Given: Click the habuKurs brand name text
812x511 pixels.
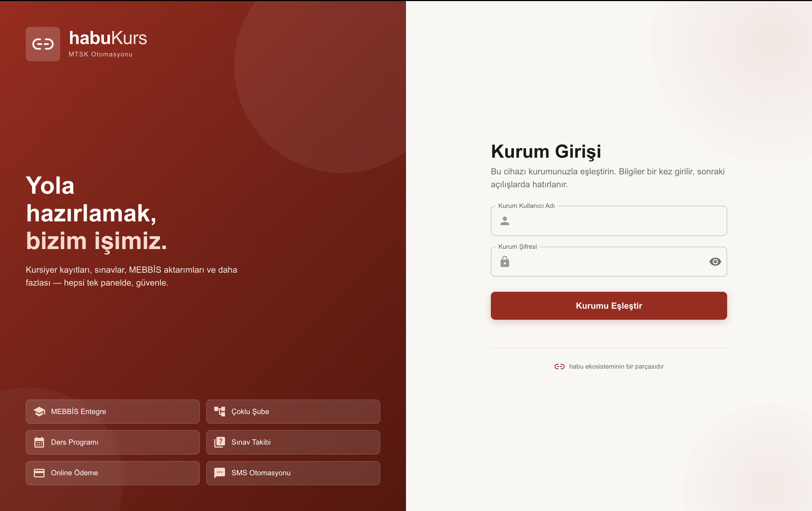Looking at the screenshot, I should (108, 38).
